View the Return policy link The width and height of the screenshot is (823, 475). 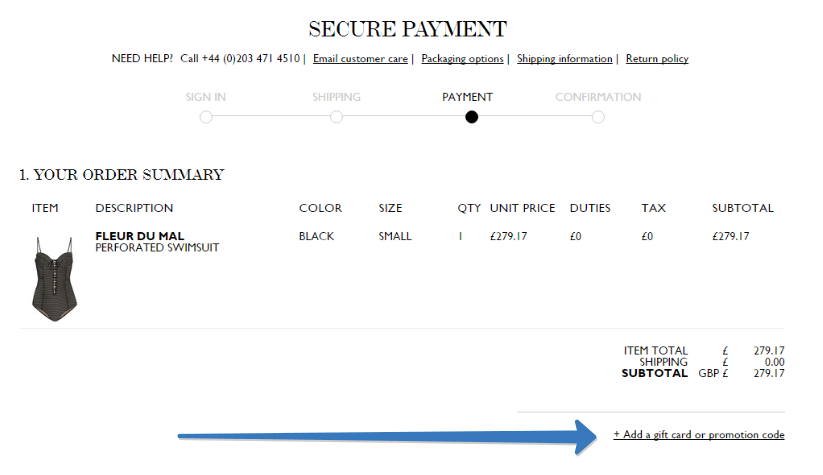point(657,59)
